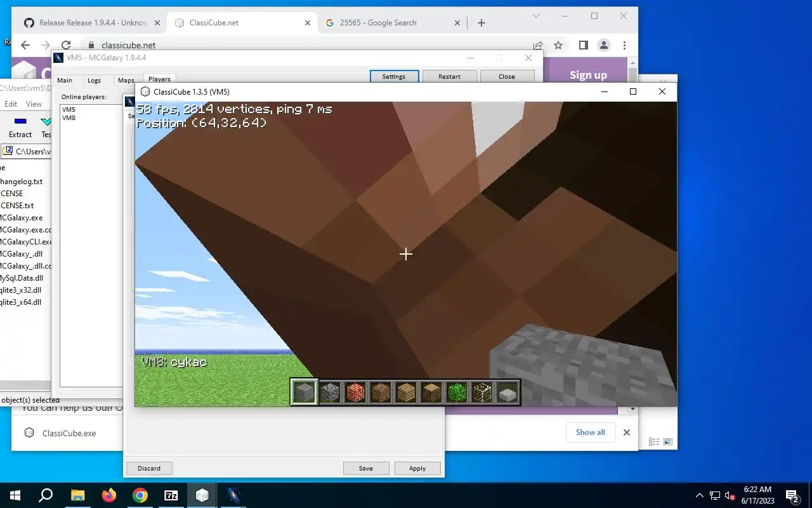The image size is (812, 508).
Task: Open the Edit menu in 7-Zip
Action: tap(11, 104)
